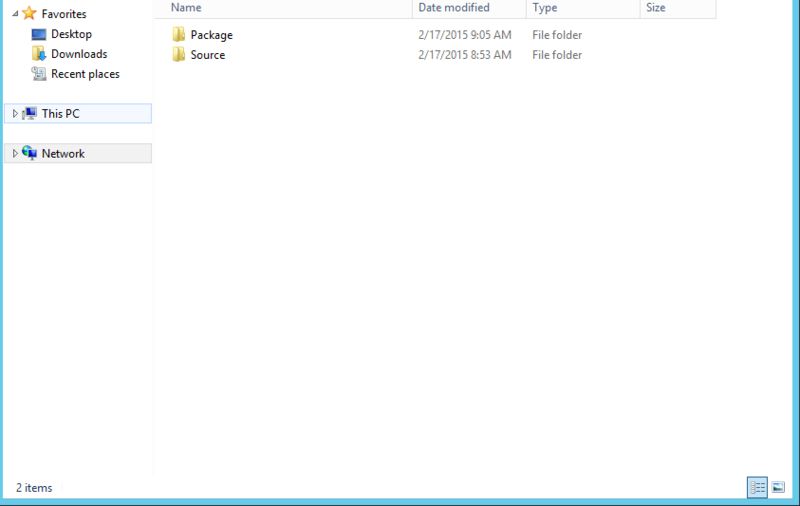The height and width of the screenshot is (506, 800).
Task: Click the Favorites star icon
Action: click(x=29, y=14)
